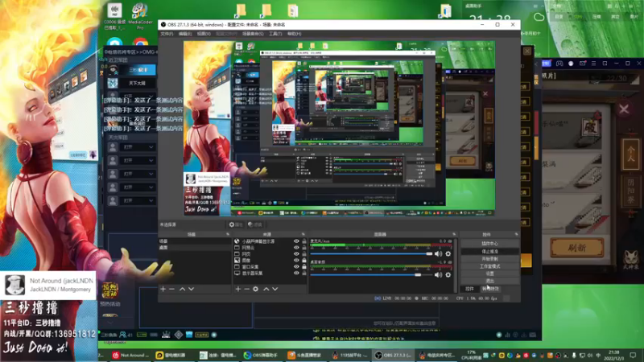Open OBS 设置 from the controls dock
The image size is (644, 362).
pyautogui.click(x=489, y=274)
